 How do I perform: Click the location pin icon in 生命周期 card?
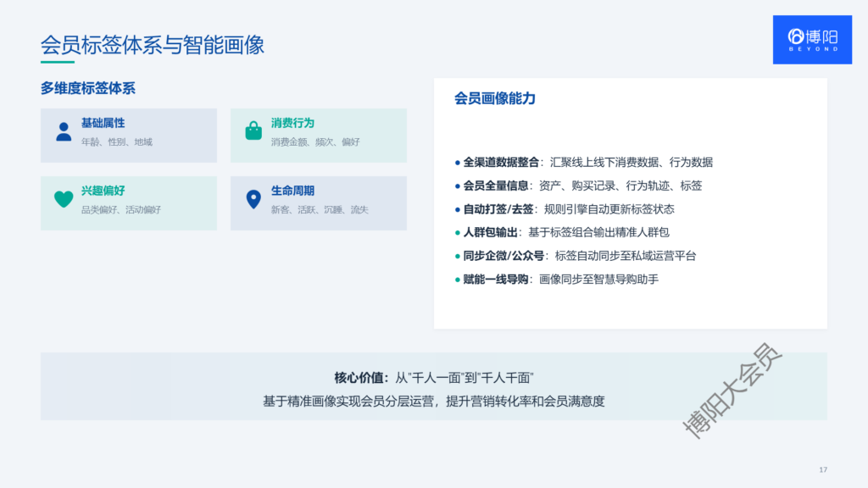click(x=253, y=199)
